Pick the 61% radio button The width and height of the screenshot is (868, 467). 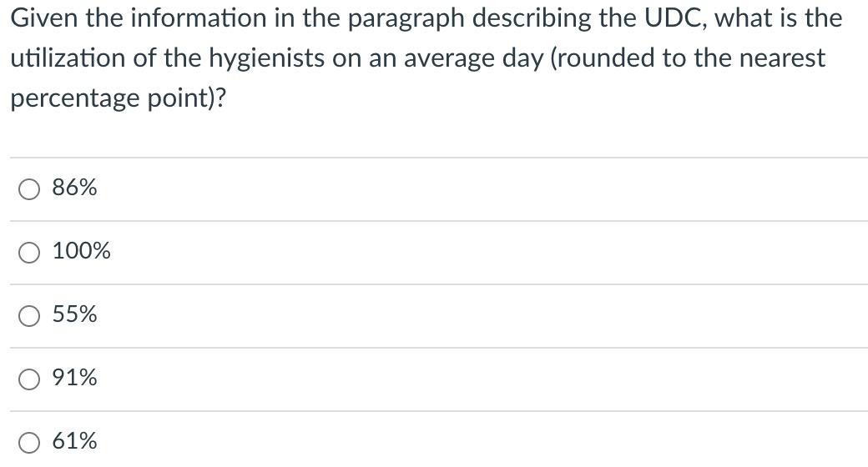[x=28, y=443]
